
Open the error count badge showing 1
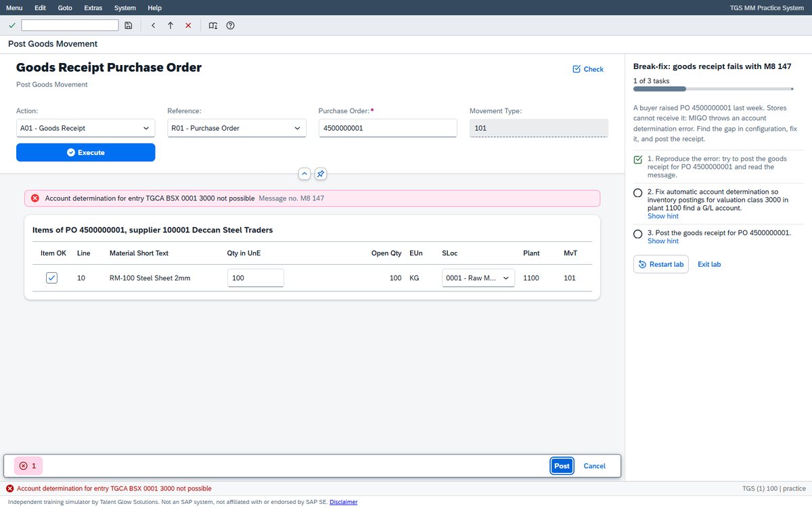pos(28,466)
